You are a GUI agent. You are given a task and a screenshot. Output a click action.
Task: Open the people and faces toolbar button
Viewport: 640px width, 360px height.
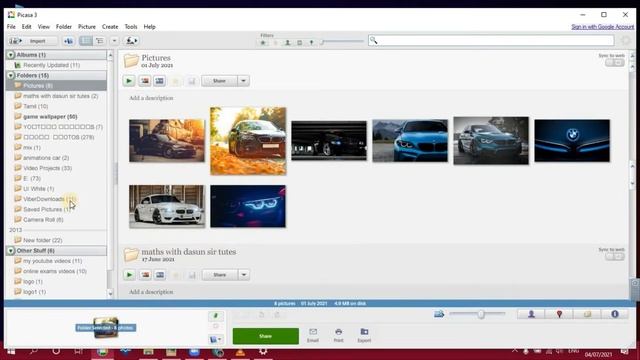coord(131,41)
